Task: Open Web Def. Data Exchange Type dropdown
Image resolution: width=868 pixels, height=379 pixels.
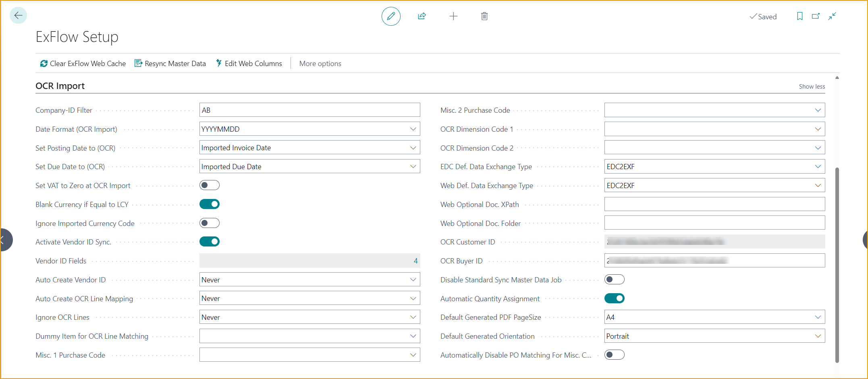Action: tap(818, 185)
